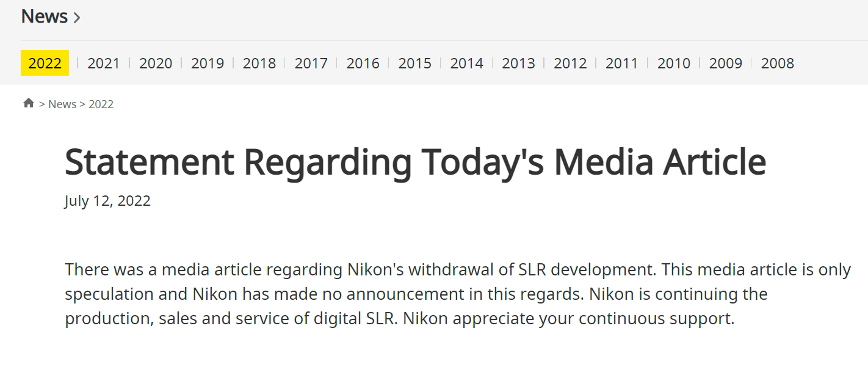Open the 2008 news archive tab
868x367 pixels.
click(x=778, y=63)
